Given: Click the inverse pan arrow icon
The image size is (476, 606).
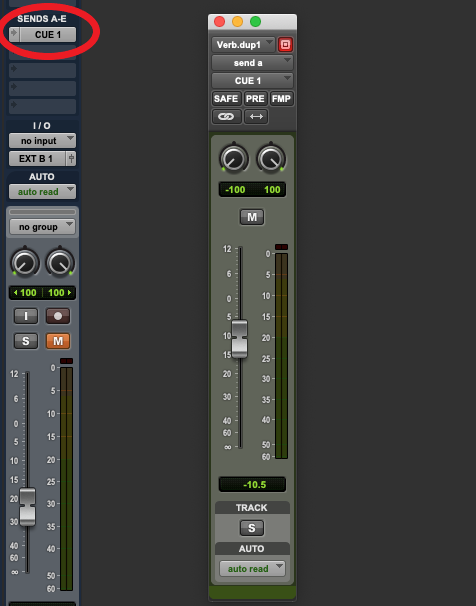Looking at the screenshot, I should (x=256, y=116).
